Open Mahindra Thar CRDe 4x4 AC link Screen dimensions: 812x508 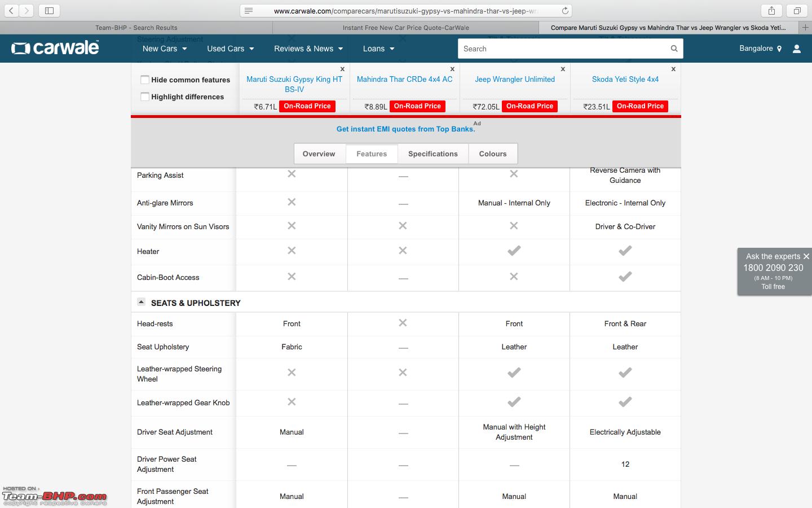click(404, 79)
